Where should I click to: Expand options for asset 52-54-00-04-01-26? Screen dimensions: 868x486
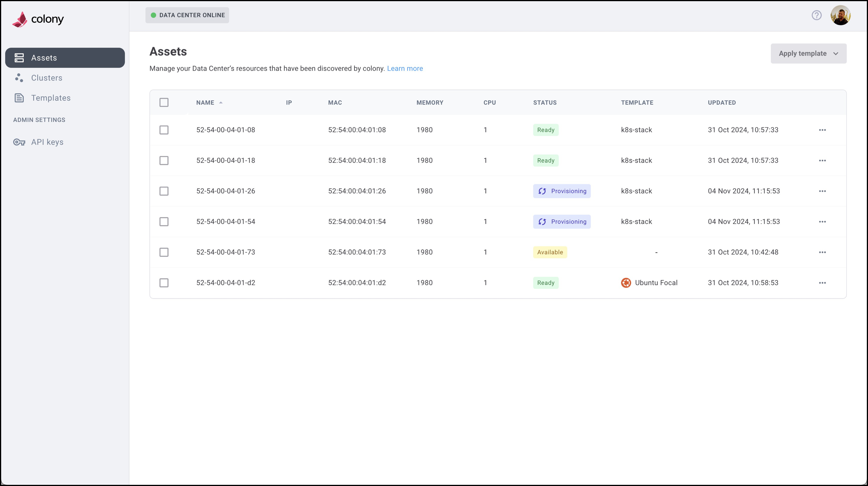pos(823,191)
